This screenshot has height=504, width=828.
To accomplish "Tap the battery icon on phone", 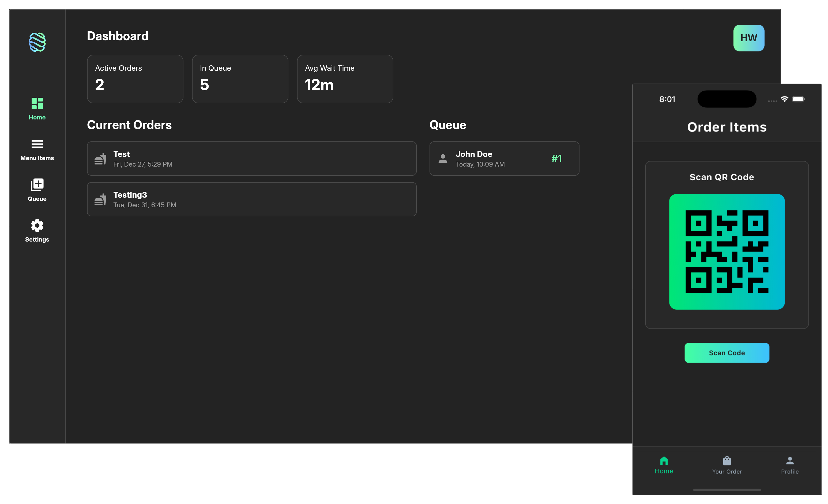I will pyautogui.click(x=799, y=99).
